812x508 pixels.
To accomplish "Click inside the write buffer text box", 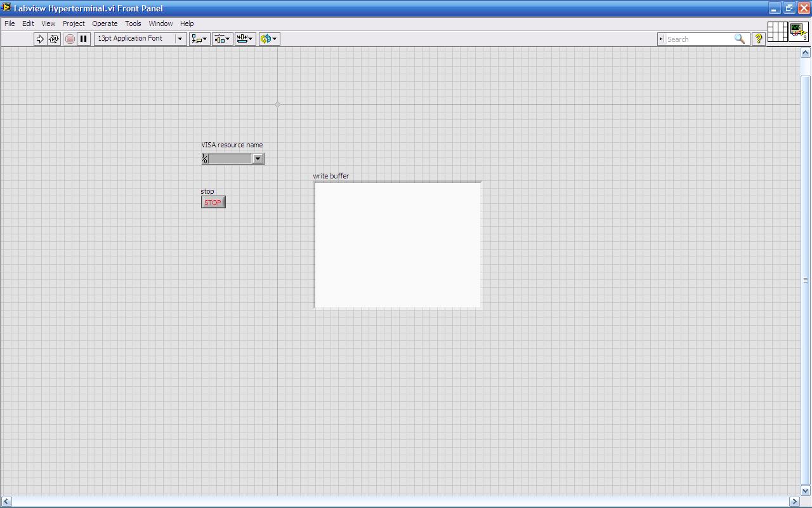I will [x=398, y=245].
